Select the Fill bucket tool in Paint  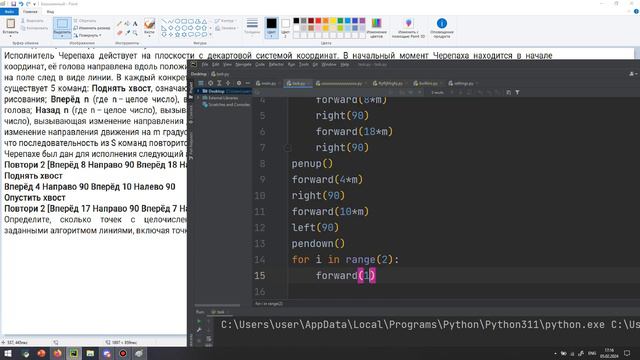pos(127,24)
